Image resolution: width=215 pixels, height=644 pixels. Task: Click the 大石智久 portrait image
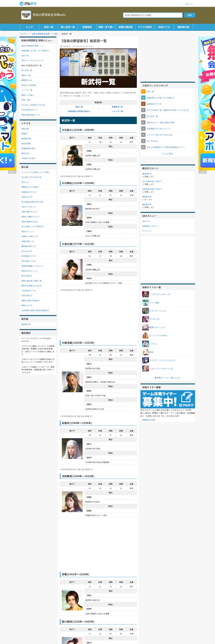(x=72, y=155)
